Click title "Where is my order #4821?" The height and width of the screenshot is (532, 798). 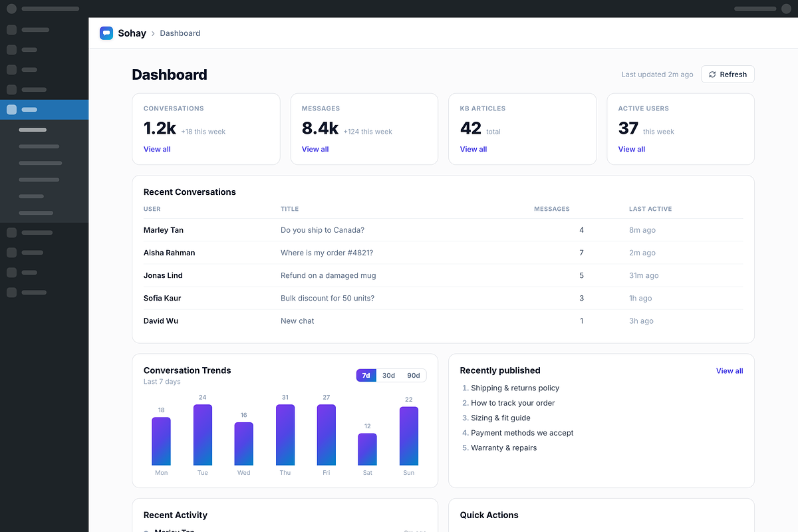(x=327, y=253)
